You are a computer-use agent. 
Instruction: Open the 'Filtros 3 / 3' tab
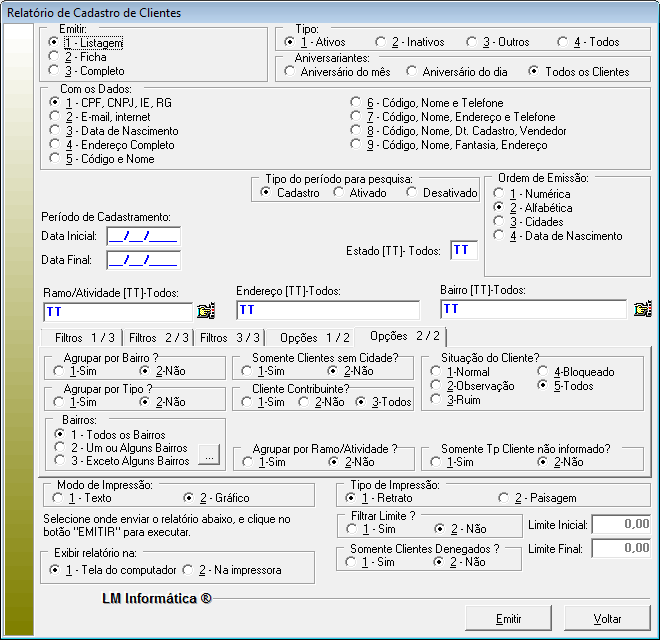click(229, 338)
